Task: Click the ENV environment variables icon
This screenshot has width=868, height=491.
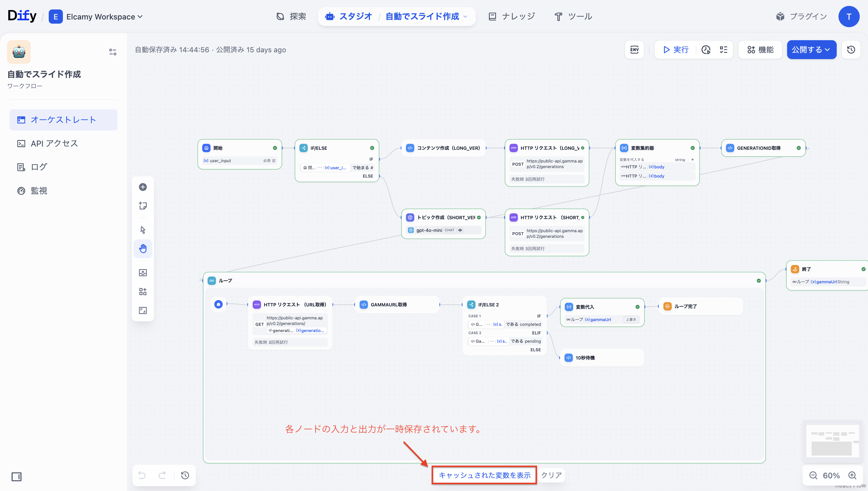Action: click(x=634, y=50)
